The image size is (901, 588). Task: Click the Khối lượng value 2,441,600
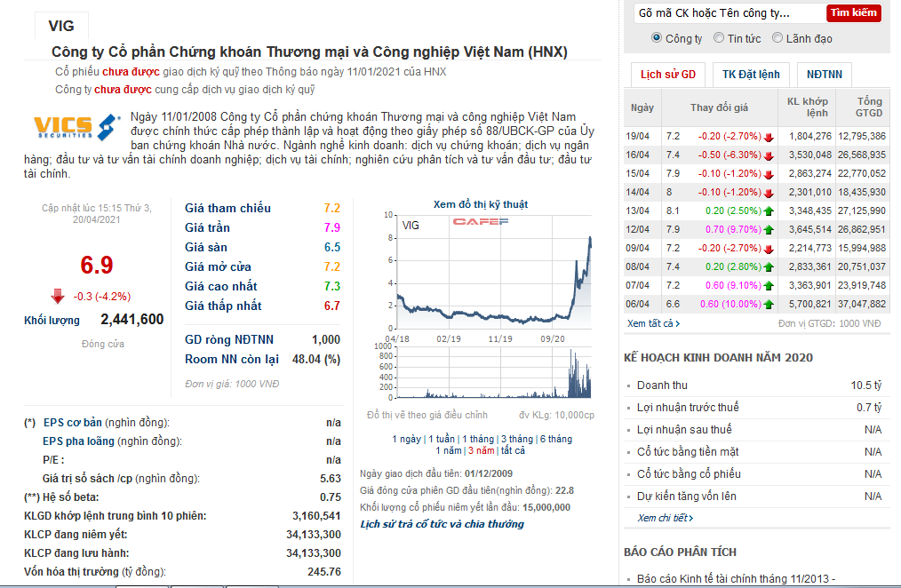point(132,319)
